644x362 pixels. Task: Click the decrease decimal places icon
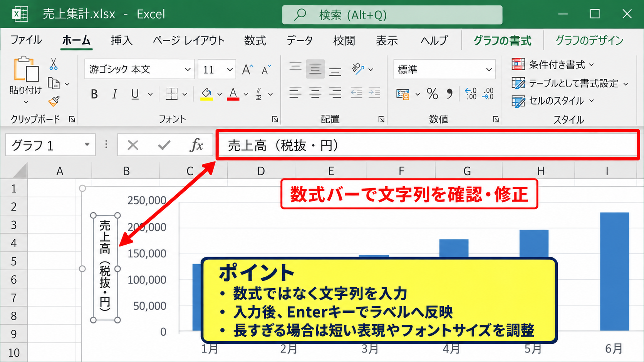488,93
